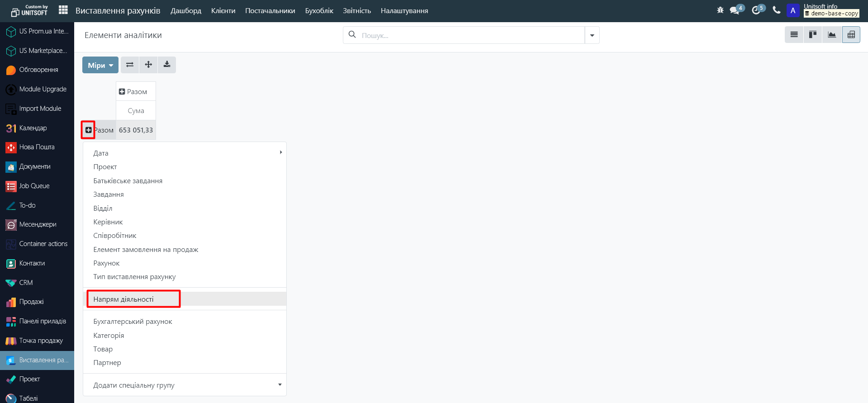
Task: Click the flip axis icon button
Action: point(130,65)
